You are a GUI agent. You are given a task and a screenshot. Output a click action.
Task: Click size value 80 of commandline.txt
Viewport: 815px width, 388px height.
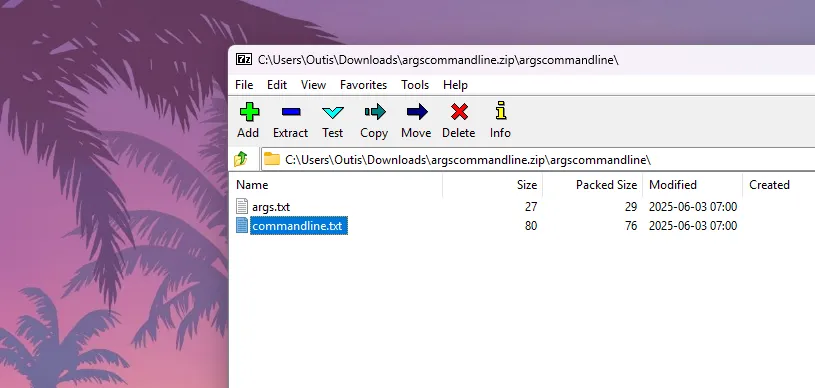tap(531, 226)
